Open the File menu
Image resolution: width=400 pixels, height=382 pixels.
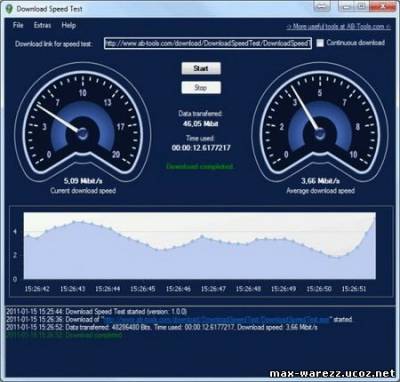click(18, 25)
